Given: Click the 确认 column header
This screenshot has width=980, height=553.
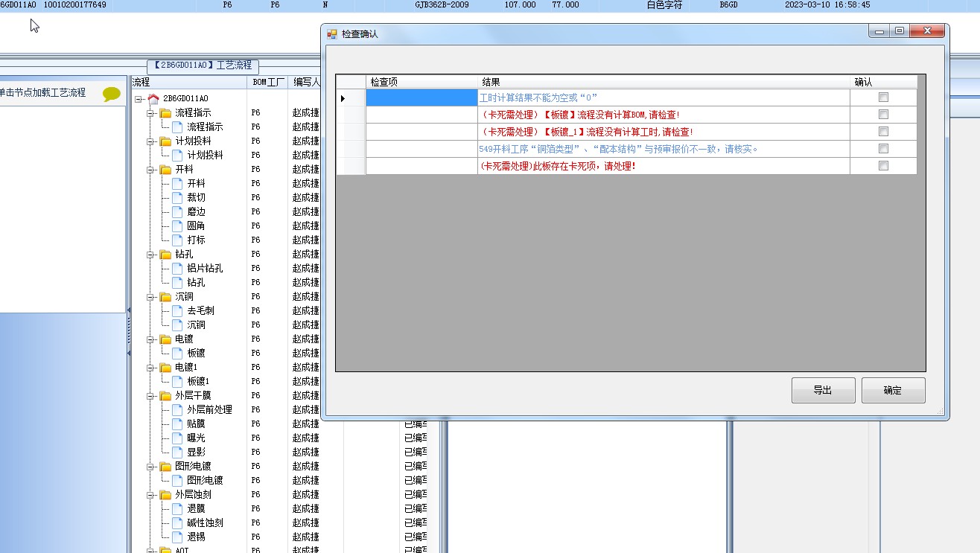Looking at the screenshot, I should (x=883, y=82).
